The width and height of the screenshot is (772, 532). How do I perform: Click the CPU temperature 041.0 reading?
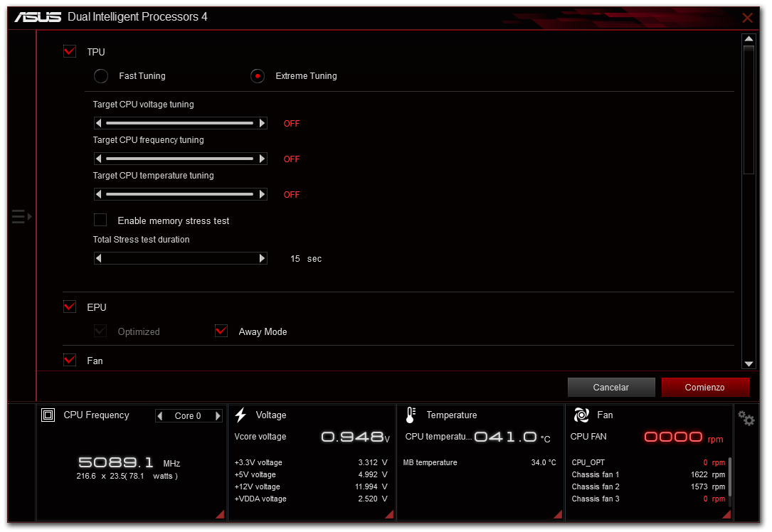(512, 437)
